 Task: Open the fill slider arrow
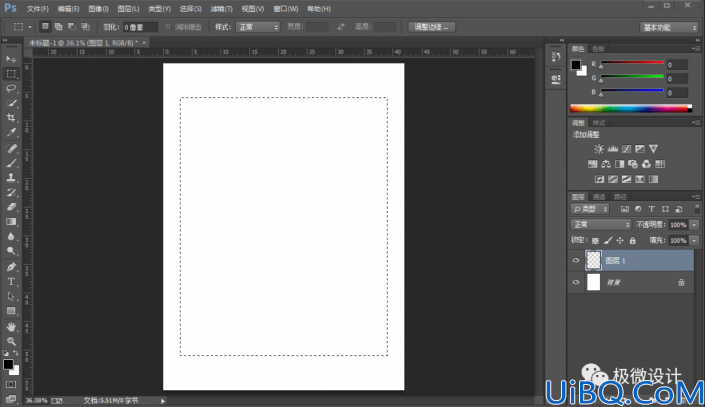click(x=694, y=241)
